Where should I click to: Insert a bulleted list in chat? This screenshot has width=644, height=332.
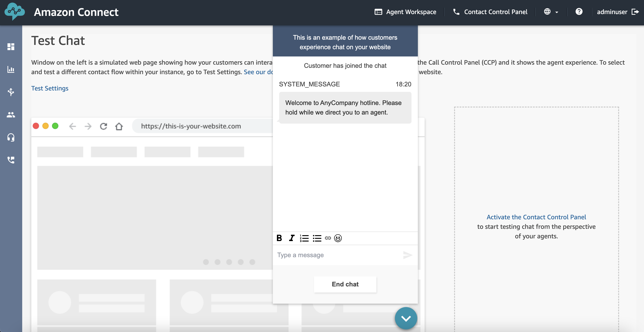pyautogui.click(x=317, y=238)
